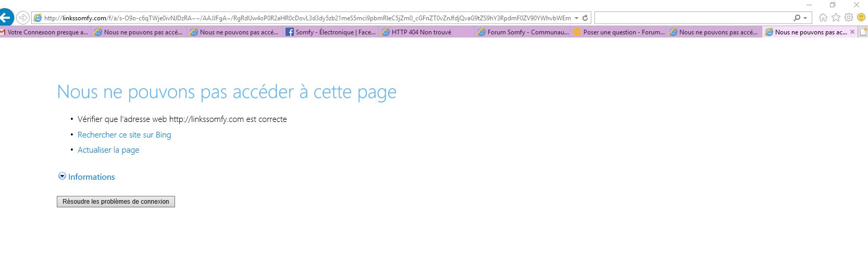Open Favorites with the star icon
The image size is (868, 273).
pos(836,18)
